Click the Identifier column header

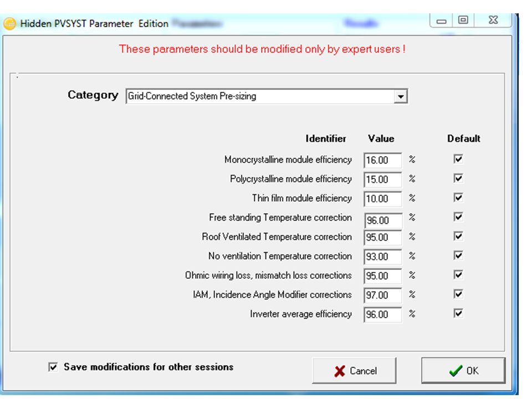coord(326,139)
